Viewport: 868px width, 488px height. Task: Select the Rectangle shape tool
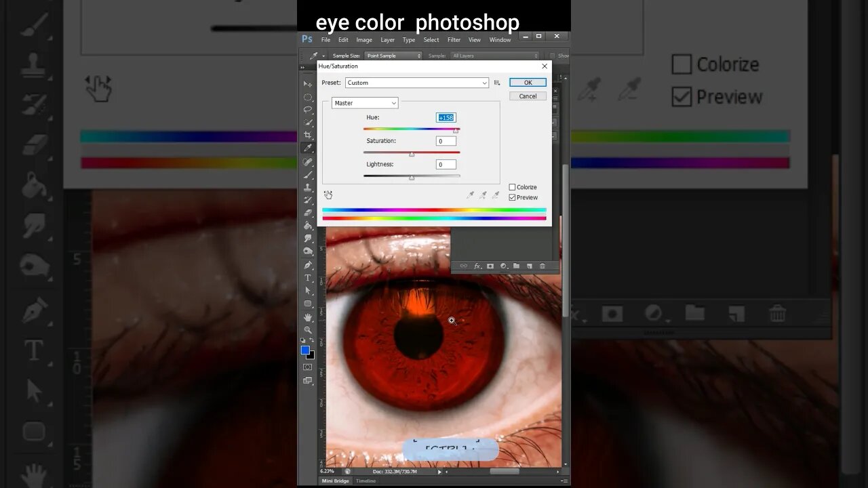pyautogui.click(x=308, y=304)
